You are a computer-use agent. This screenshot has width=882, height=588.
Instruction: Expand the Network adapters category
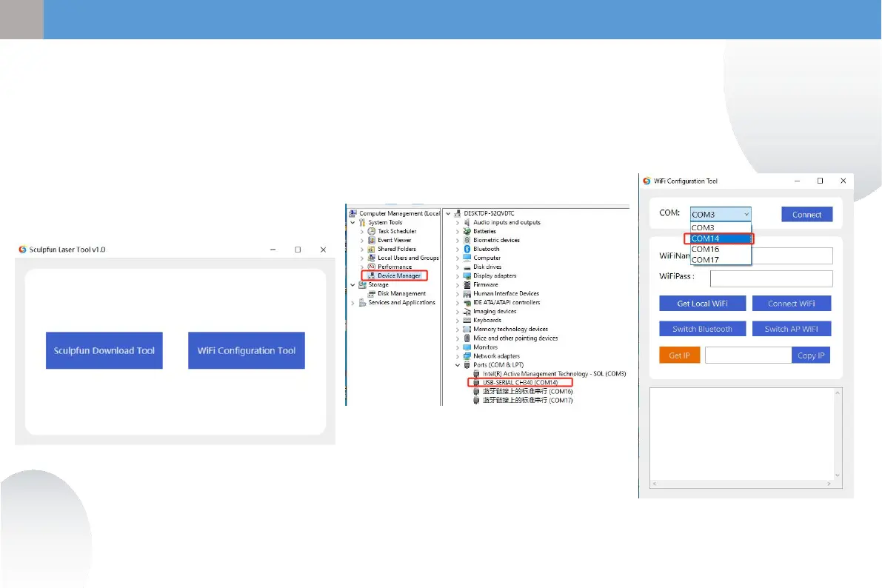pyautogui.click(x=458, y=356)
